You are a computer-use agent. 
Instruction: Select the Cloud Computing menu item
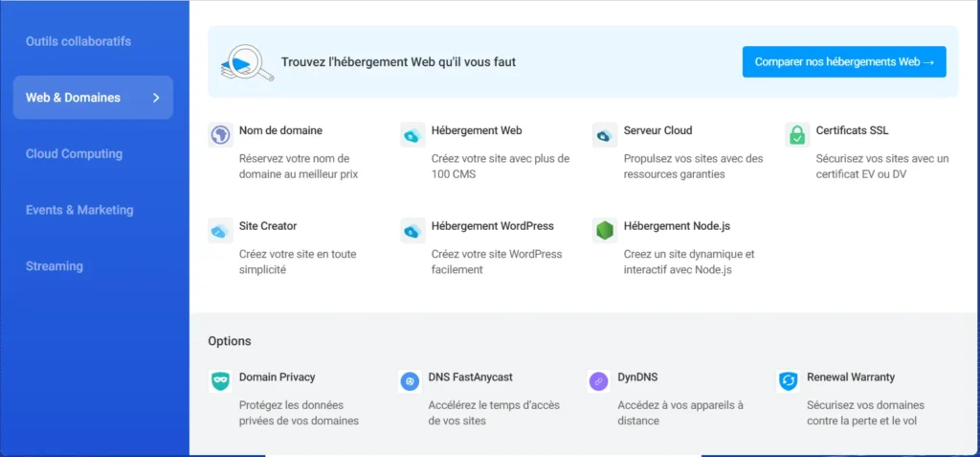coord(74,153)
